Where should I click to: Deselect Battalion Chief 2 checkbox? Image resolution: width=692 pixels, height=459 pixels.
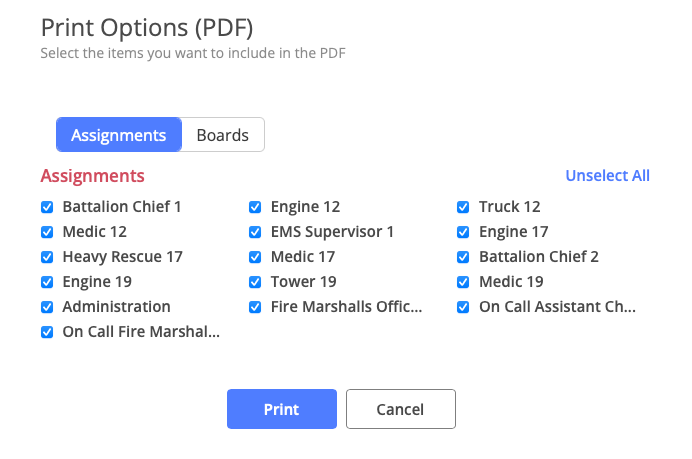(x=463, y=257)
